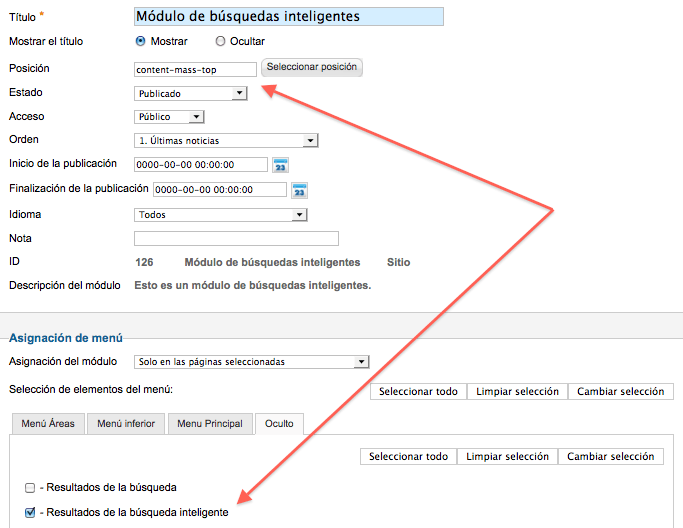This screenshot has width=683, height=528.
Task: Select the Mostrar radio button
Action: click(x=140, y=41)
